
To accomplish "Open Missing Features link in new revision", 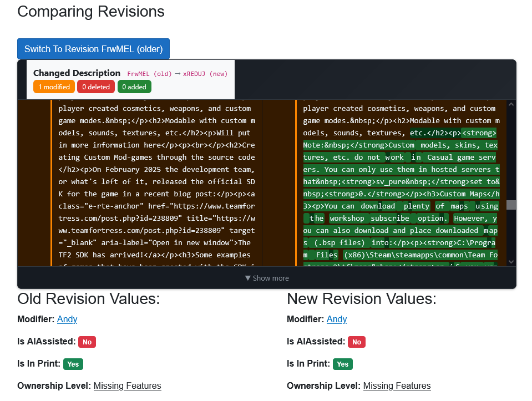I will (x=397, y=385).
